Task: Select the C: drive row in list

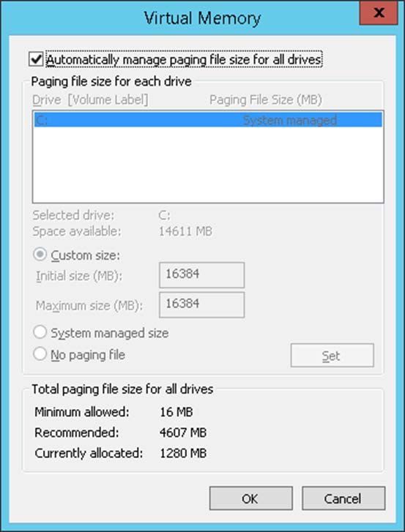Action: coord(208,120)
